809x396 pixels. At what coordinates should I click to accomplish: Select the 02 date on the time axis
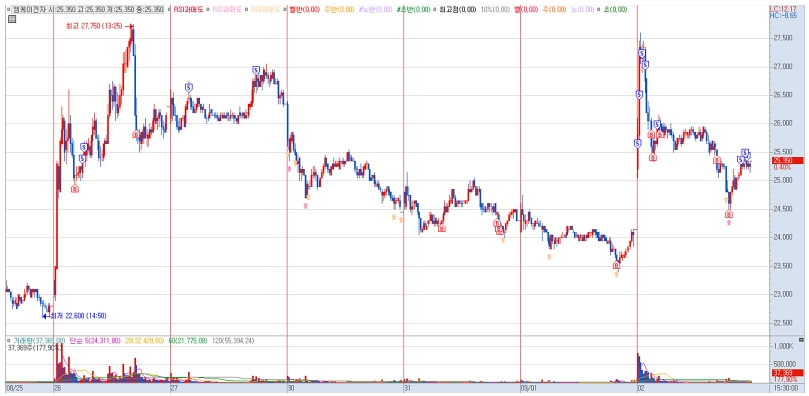tap(641, 387)
